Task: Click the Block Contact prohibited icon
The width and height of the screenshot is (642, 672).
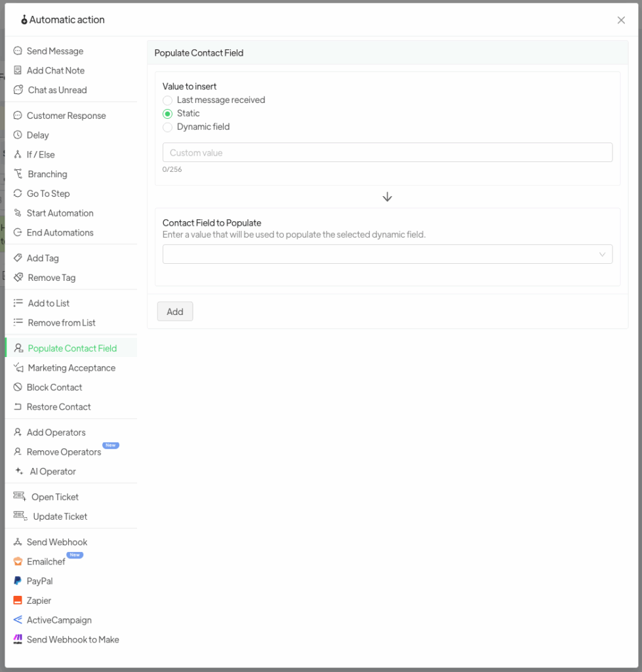Action: click(18, 387)
